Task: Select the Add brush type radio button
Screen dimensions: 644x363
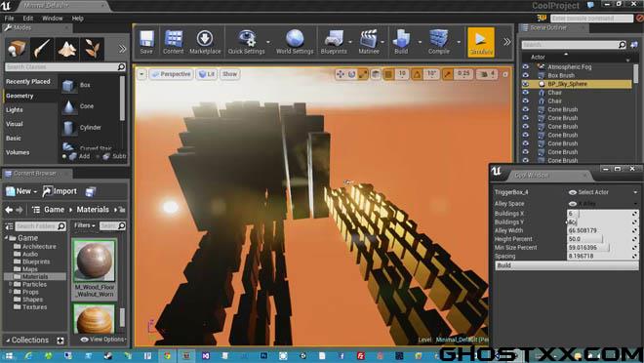Action: coord(64,156)
